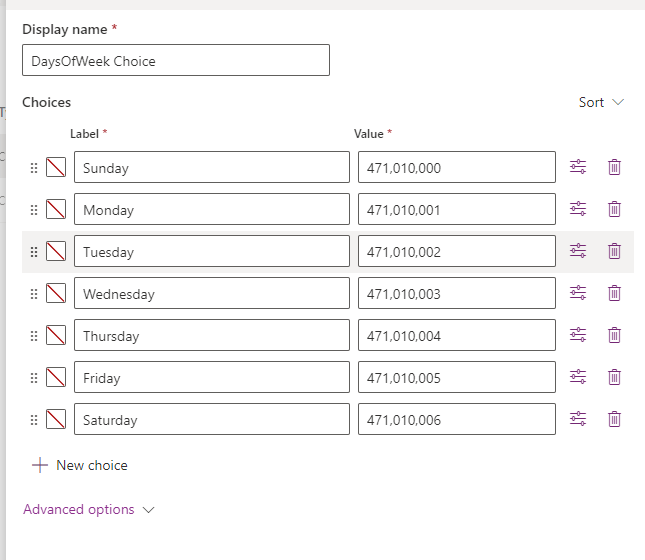
Task: Grab the drag handle for Thursday row
Action: pyautogui.click(x=34, y=336)
